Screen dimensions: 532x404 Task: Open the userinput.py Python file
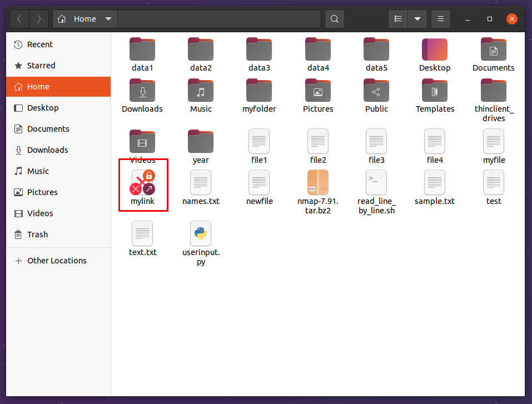(x=200, y=233)
